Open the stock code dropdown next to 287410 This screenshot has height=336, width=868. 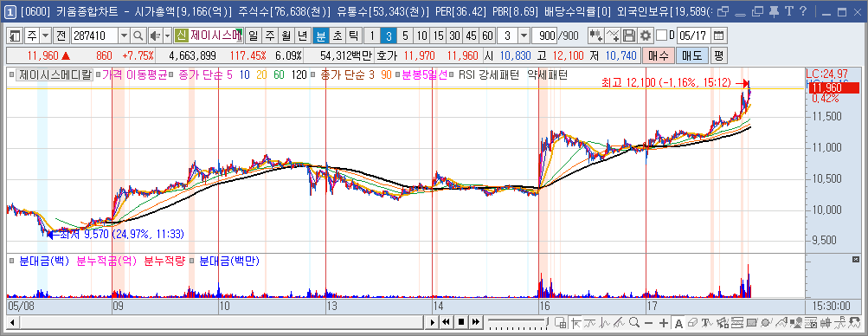[x=125, y=36]
